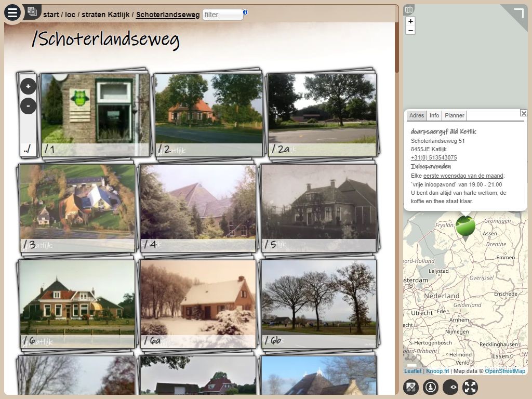Expand map using corner bracket icon
532x399 pixels.
519,13
